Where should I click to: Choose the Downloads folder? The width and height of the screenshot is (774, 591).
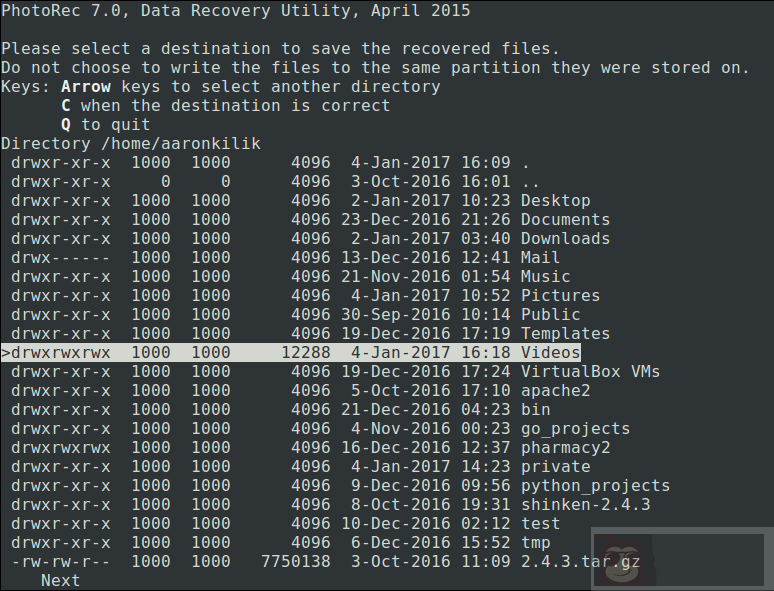click(x=565, y=239)
